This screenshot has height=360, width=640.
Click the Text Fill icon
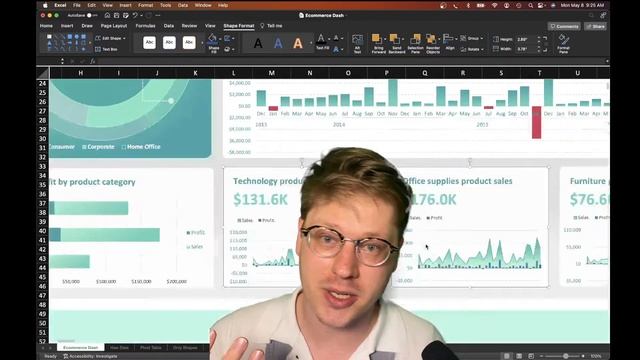point(322,40)
